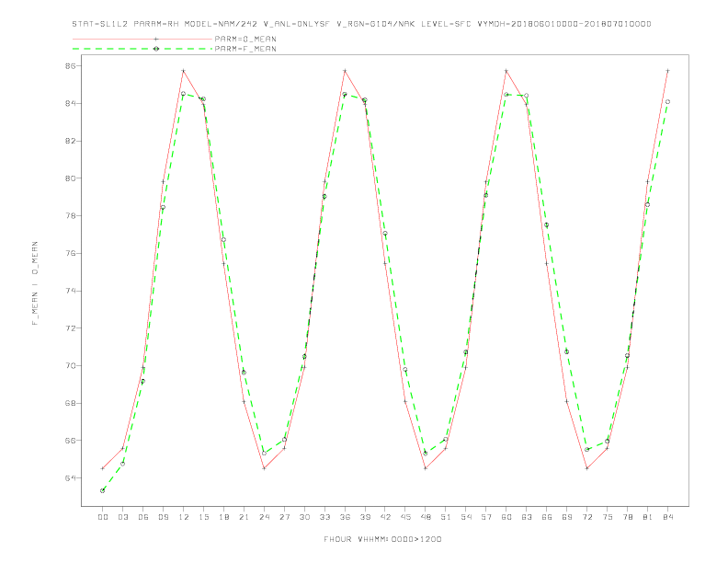Click the y-axis tick label 76
728x563 pixels.
pyautogui.click(x=70, y=253)
